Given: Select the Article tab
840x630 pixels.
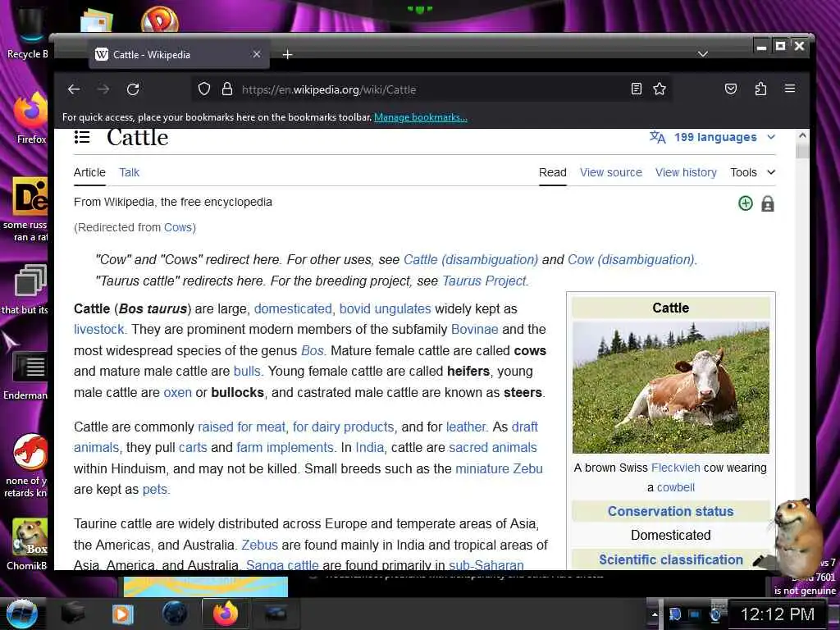Looking at the screenshot, I should tap(89, 172).
